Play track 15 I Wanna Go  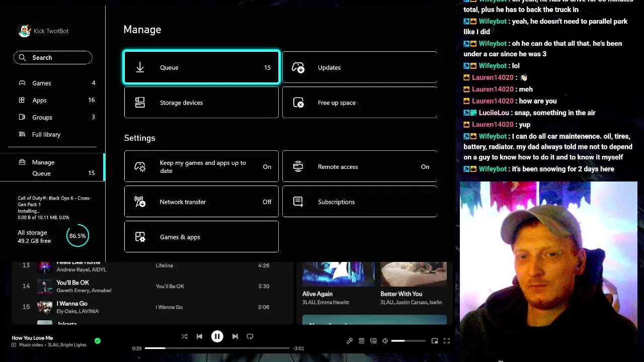click(153, 307)
